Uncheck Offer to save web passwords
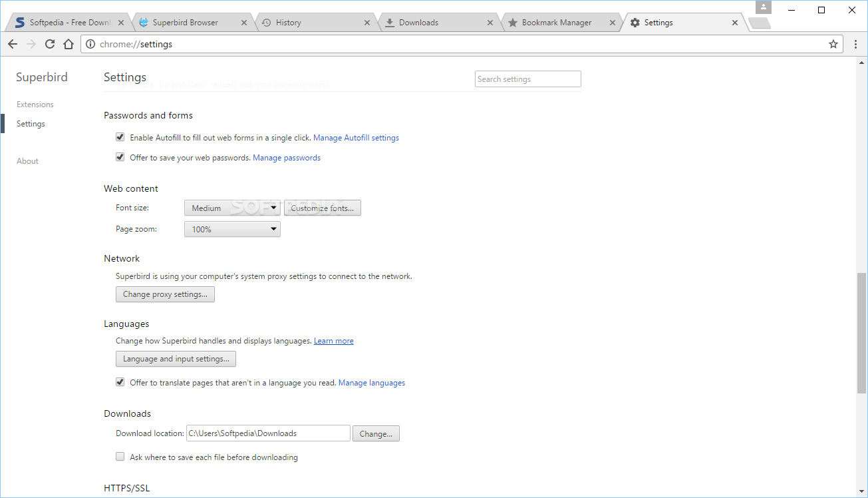The image size is (868, 498). (x=120, y=157)
